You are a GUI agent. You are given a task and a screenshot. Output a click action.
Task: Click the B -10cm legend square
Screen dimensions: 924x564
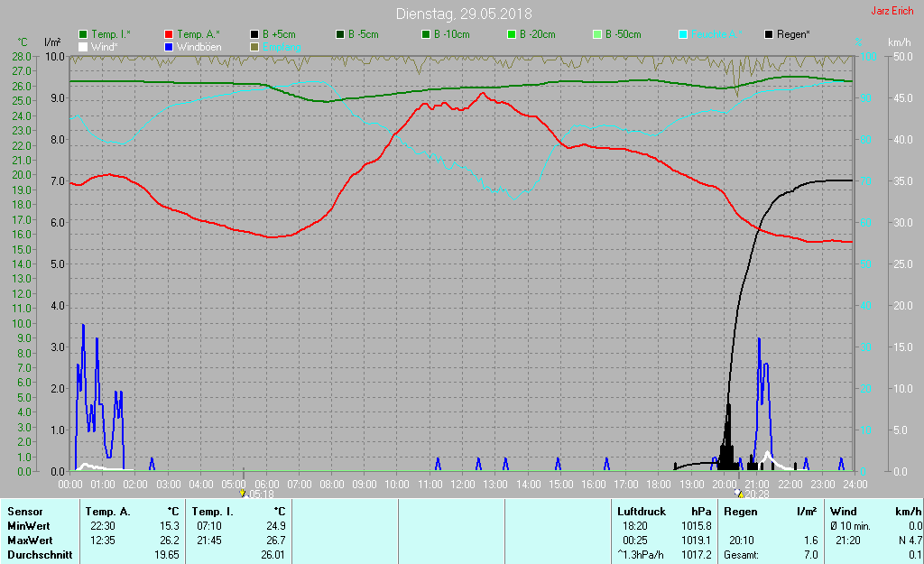[427, 34]
